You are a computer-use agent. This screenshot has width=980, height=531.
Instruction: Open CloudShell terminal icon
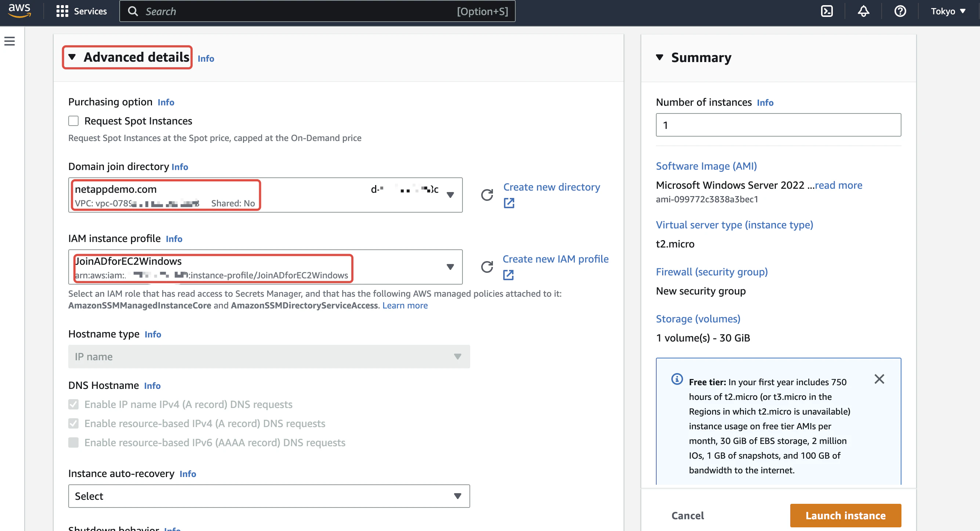click(x=827, y=11)
